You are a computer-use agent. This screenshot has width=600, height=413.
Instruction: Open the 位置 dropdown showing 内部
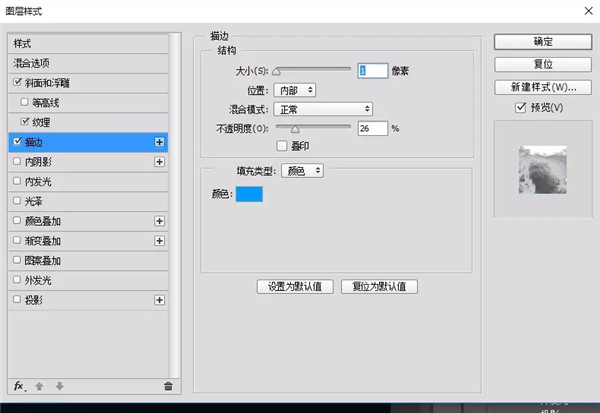(295, 90)
